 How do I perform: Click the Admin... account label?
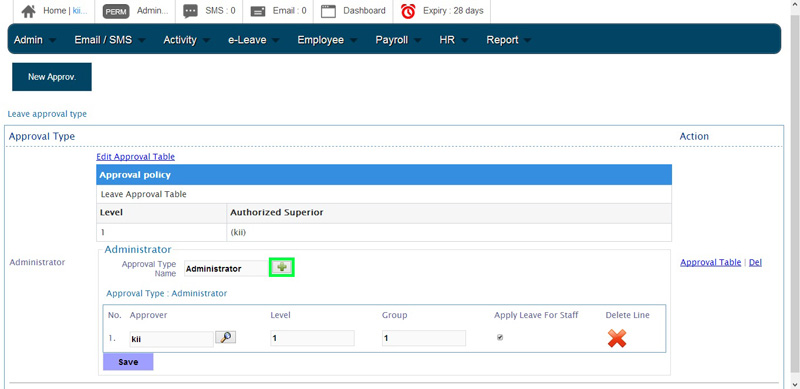coord(153,11)
